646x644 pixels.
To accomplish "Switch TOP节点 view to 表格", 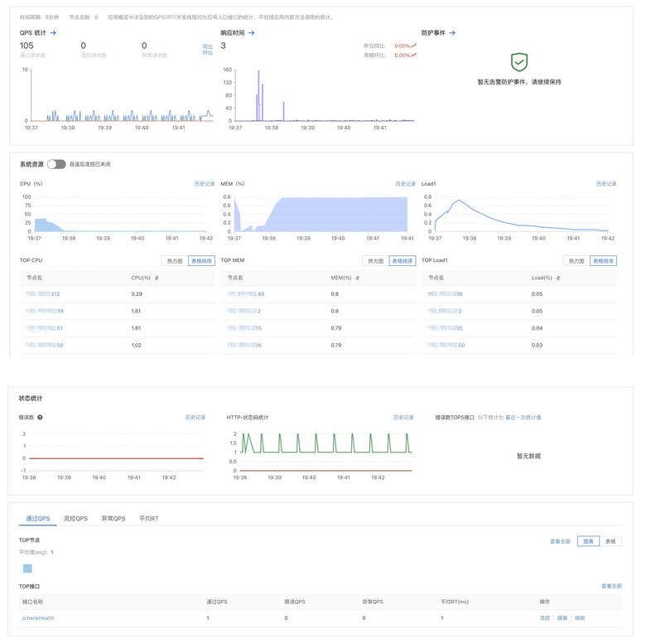I will [610, 541].
